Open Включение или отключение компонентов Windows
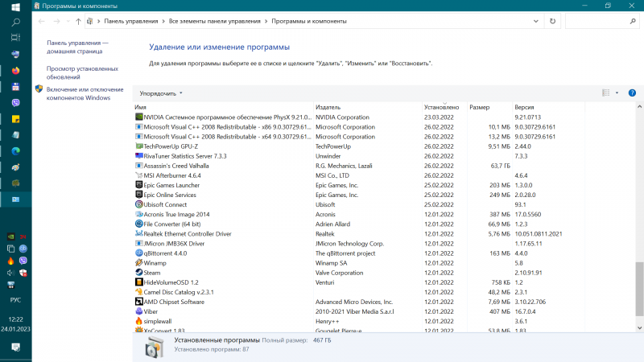Image resolution: width=644 pixels, height=362 pixels. (x=85, y=93)
